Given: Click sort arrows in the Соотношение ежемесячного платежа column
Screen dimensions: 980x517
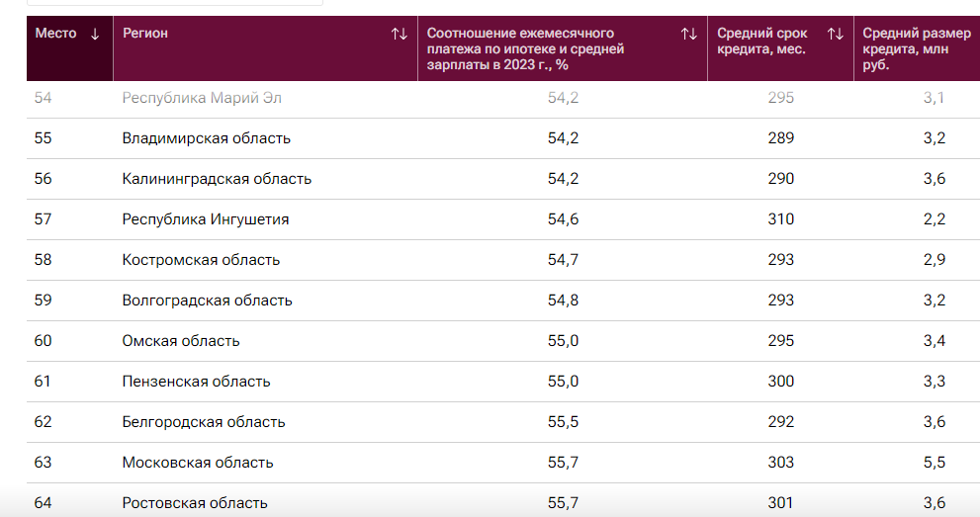Looking at the screenshot, I should tap(689, 34).
